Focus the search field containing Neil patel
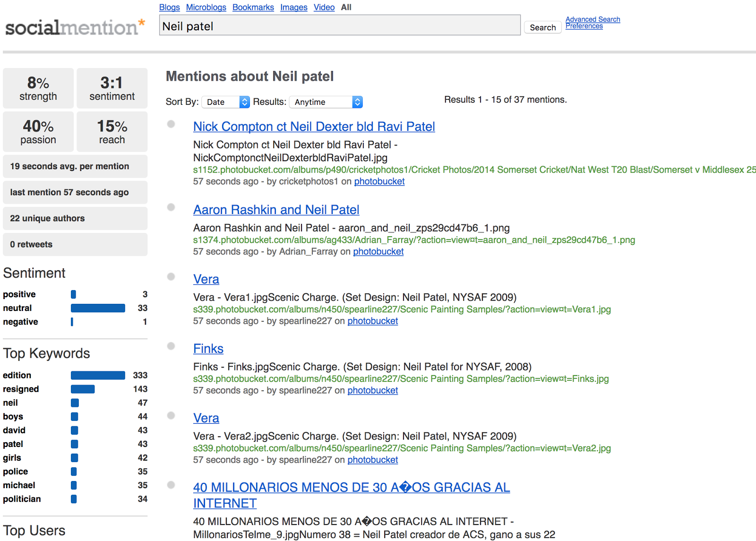 (340, 26)
